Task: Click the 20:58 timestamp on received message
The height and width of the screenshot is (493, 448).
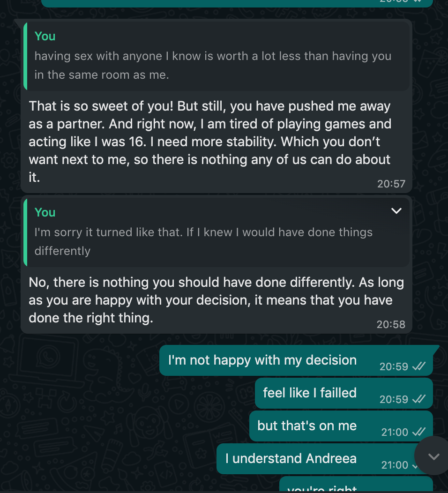Action: (x=391, y=324)
